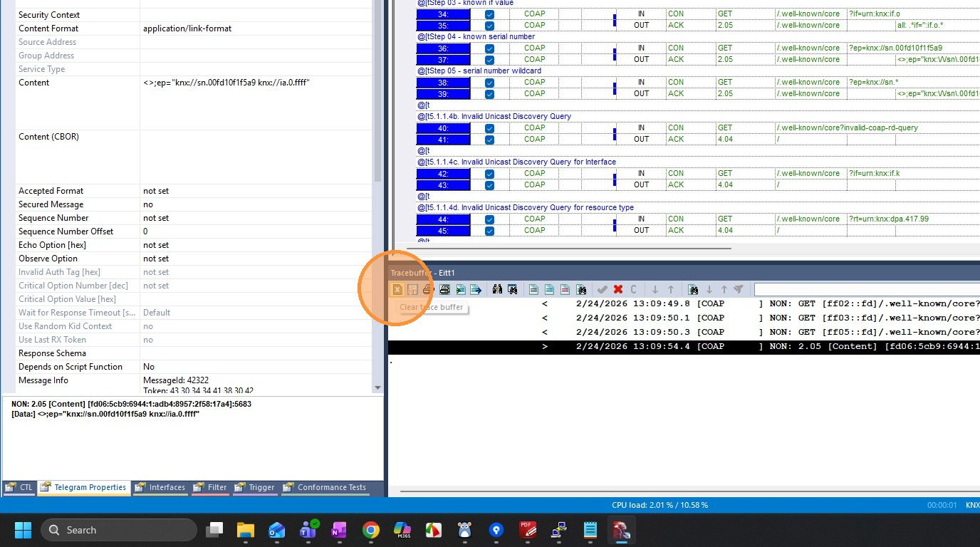Switch to the Interfaces tab
980x547 pixels.
click(161, 488)
